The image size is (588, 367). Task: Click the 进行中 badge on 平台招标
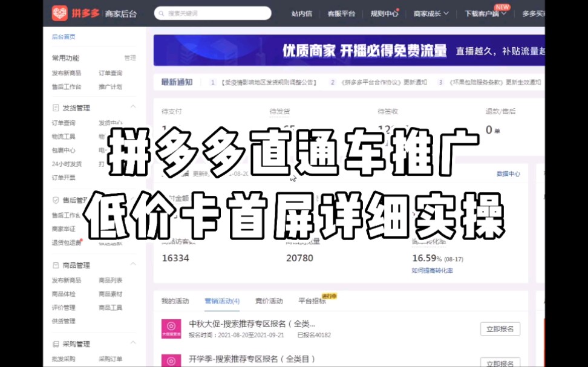[328, 294]
